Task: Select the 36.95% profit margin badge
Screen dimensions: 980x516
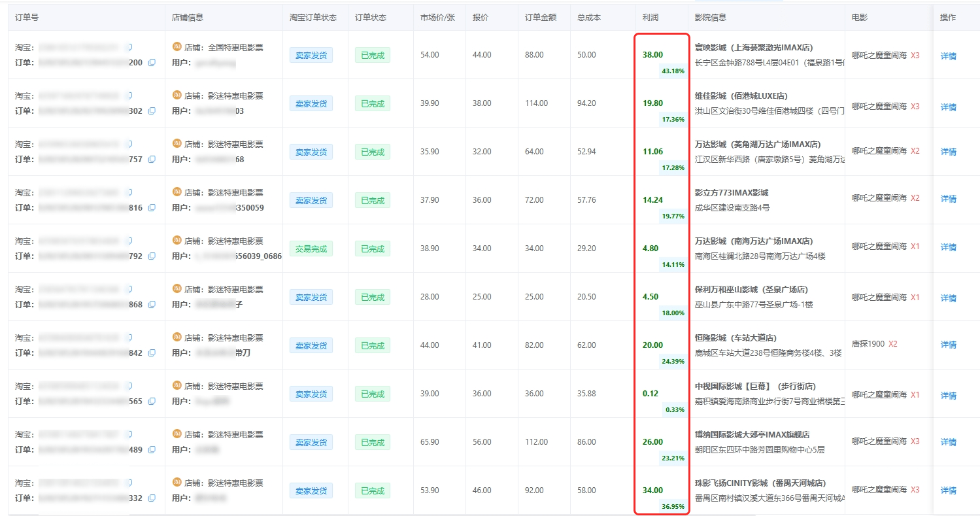Action: point(673,507)
